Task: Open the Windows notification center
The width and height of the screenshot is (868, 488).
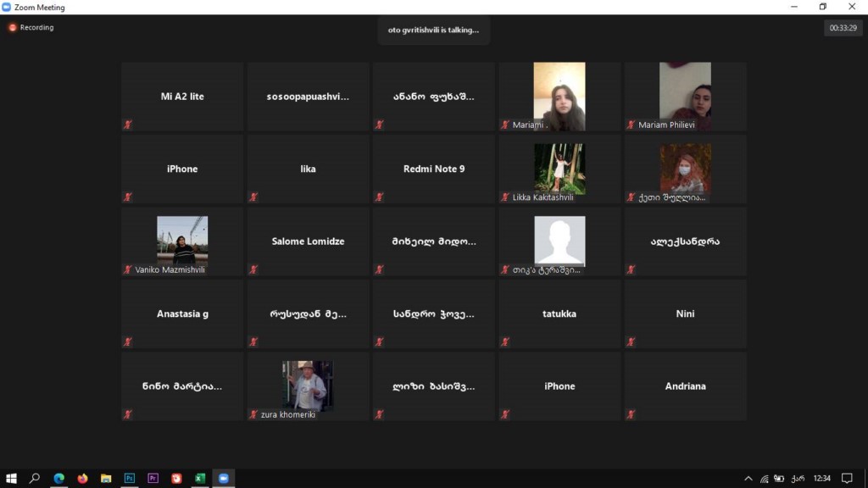Action: click(x=846, y=479)
